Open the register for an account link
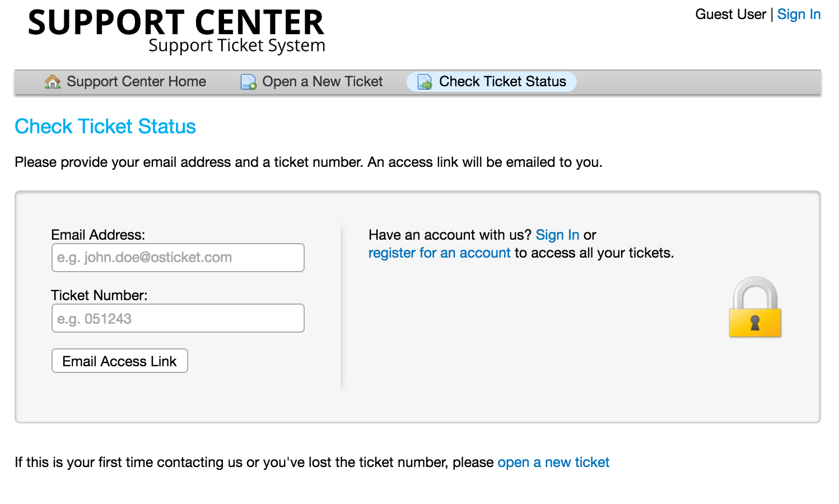The width and height of the screenshot is (839, 504). click(439, 253)
